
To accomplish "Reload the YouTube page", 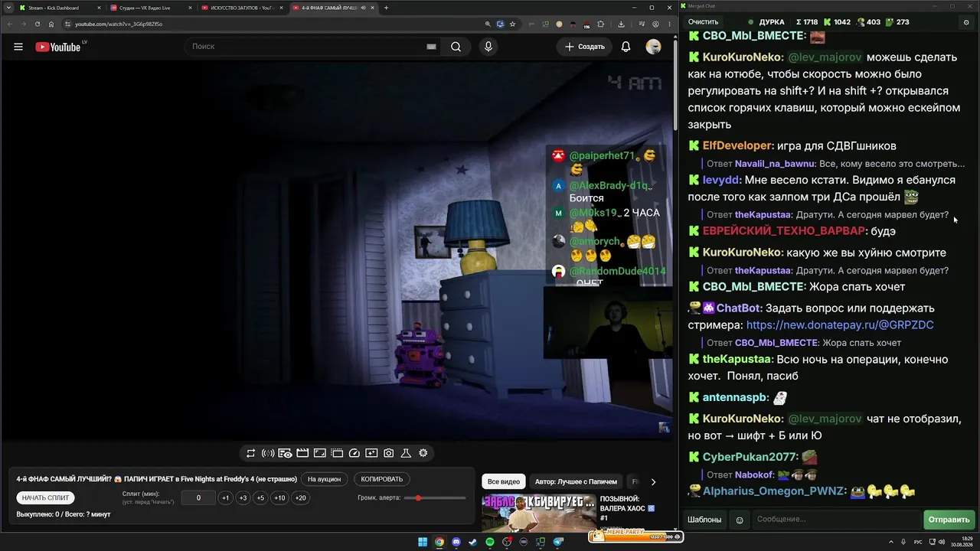I will (37, 24).
